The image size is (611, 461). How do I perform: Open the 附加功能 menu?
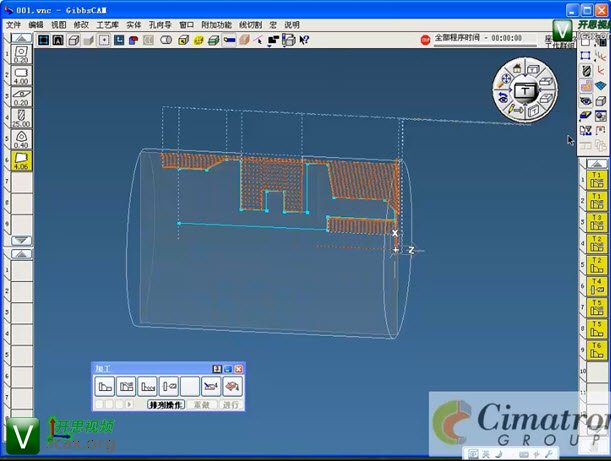(x=216, y=25)
